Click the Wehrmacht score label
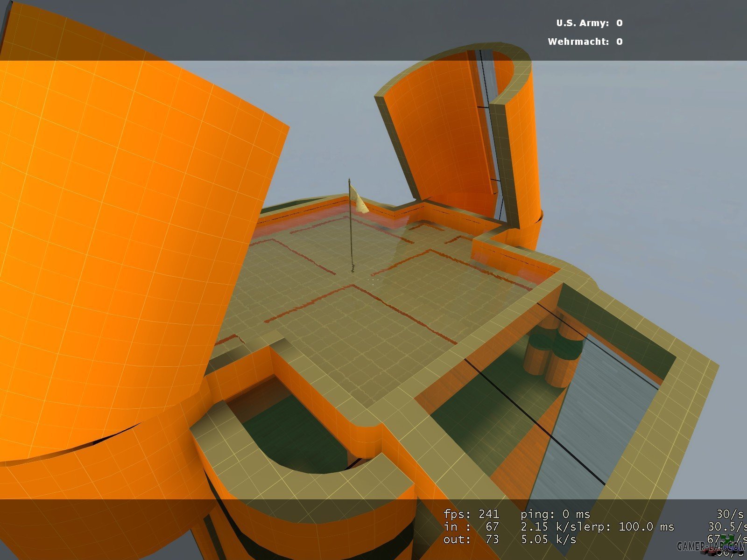The image size is (747, 560). pos(578,42)
